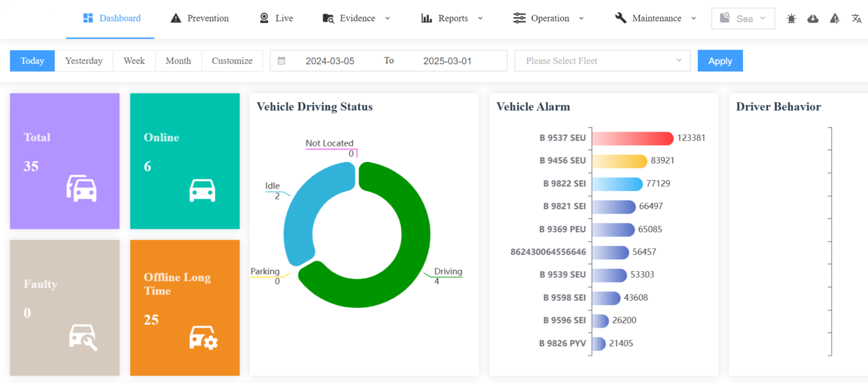The image size is (868, 383).
Task: Click the calendar icon in date range
Action: pos(281,61)
